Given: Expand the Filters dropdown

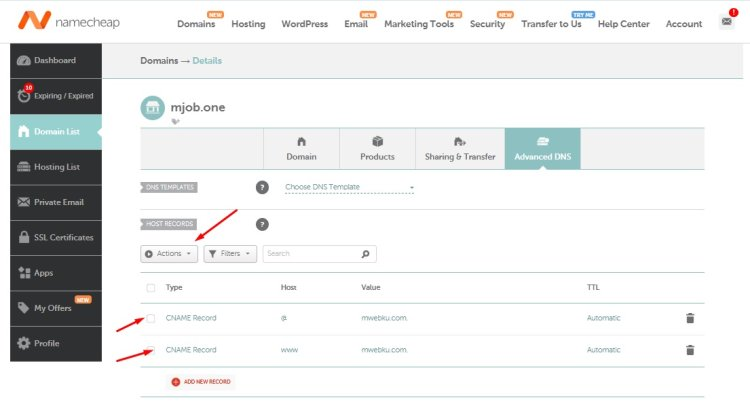Looking at the screenshot, I should tap(230, 254).
